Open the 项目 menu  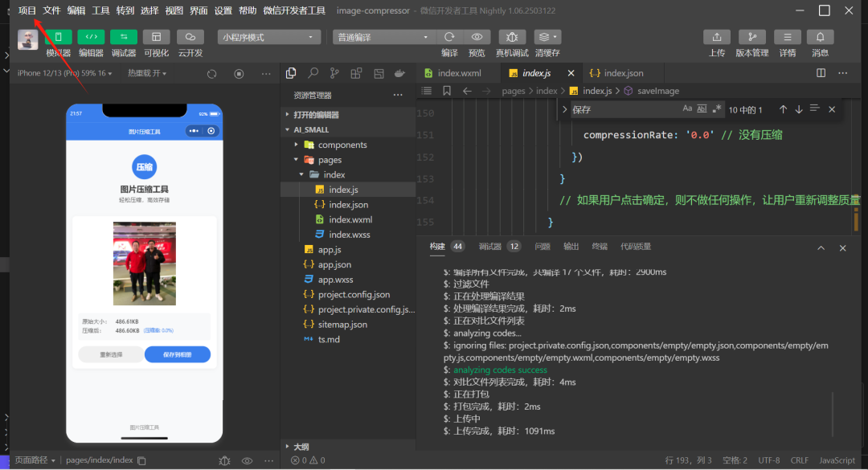click(x=27, y=10)
